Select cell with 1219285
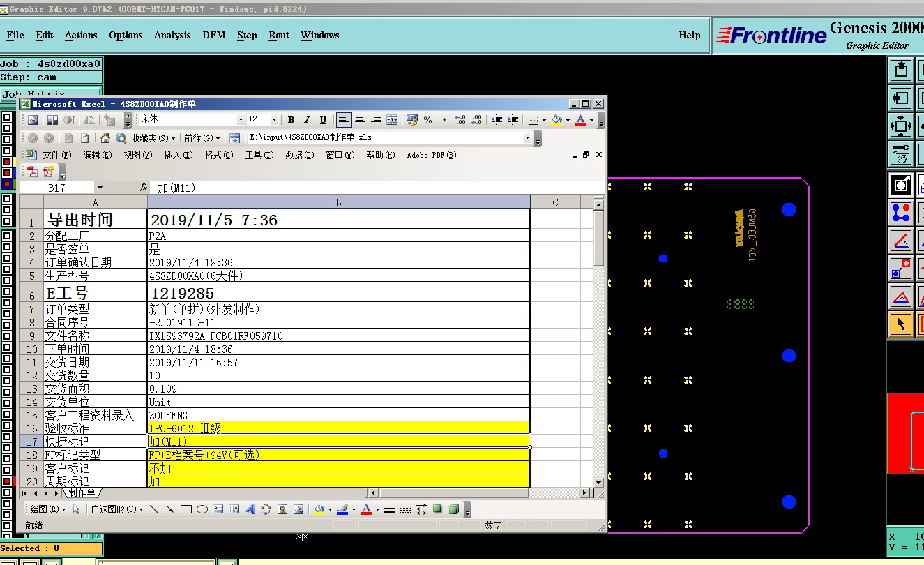This screenshot has width=924, height=565. (x=338, y=293)
